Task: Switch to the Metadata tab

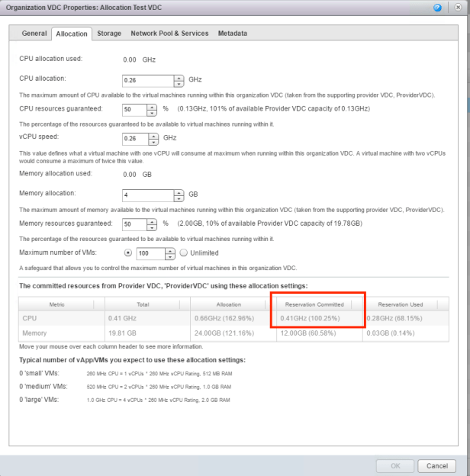Action: click(x=232, y=34)
